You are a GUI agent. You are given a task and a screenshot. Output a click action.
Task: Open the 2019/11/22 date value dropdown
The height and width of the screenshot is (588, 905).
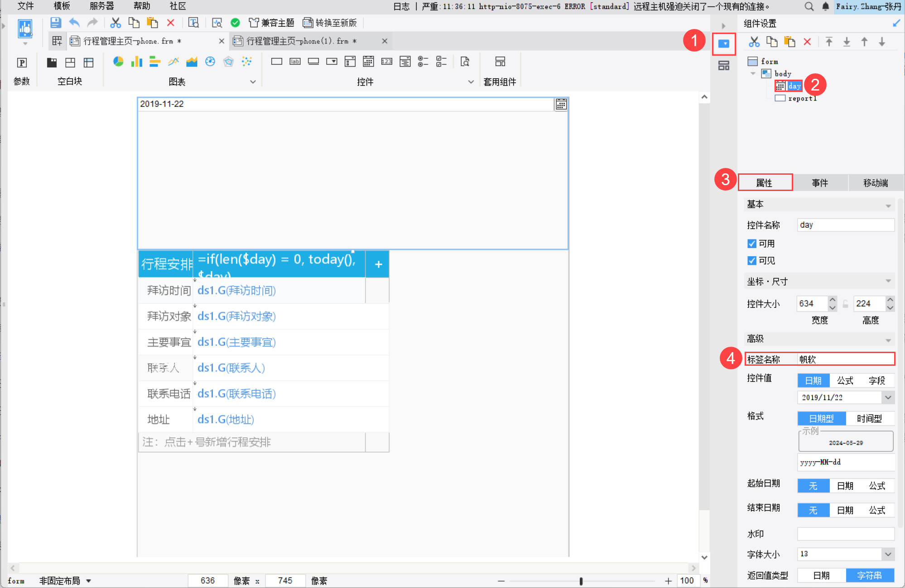[x=888, y=397]
